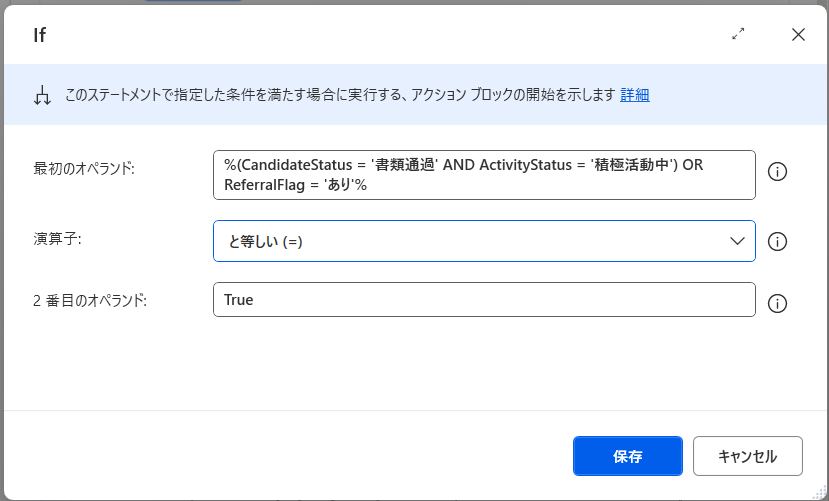This screenshot has width=829, height=501.
Task: Click the operator dropdown chevron arrow
Action: pos(737,241)
